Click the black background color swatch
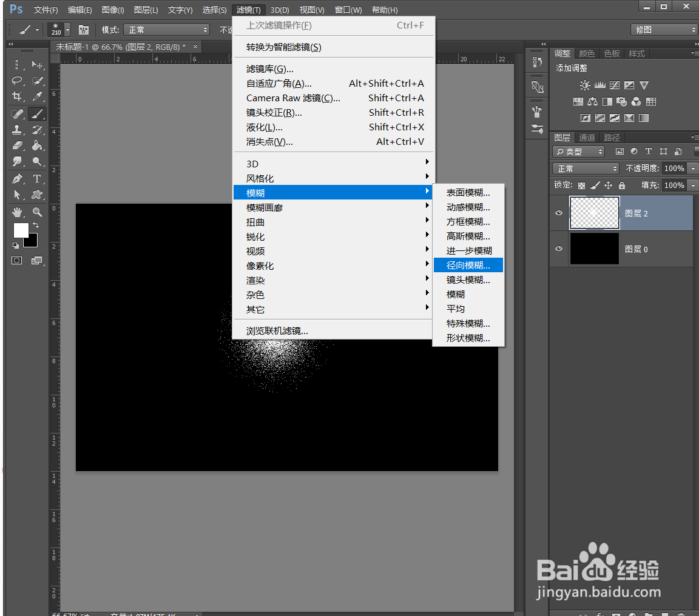Image resolution: width=699 pixels, height=616 pixels. click(x=33, y=243)
